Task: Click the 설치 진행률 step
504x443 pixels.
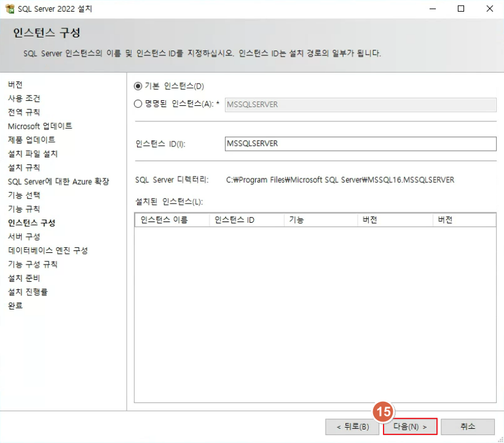Action: tap(28, 292)
